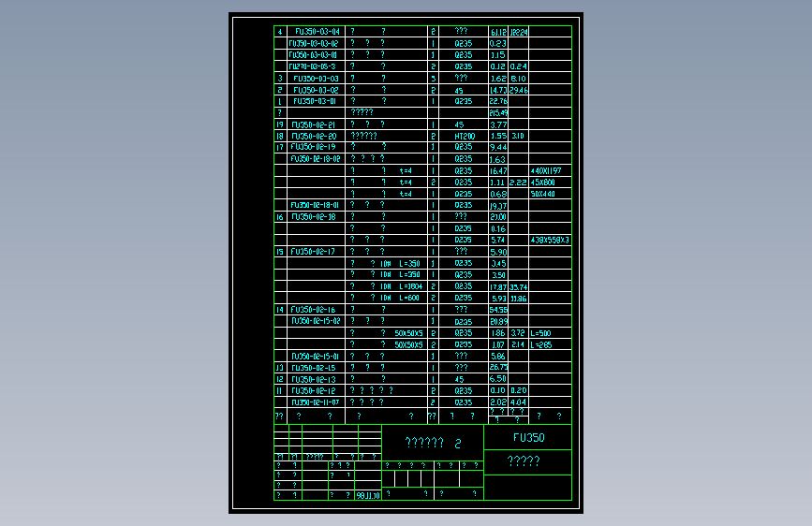812x526 pixels.
Task: Pick the FU350-02-15-01 part code
Action: click(x=315, y=357)
